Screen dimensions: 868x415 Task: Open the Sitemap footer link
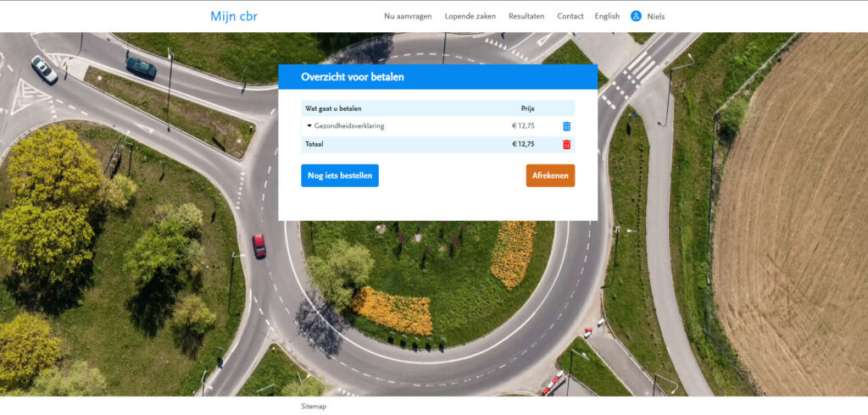(x=314, y=407)
